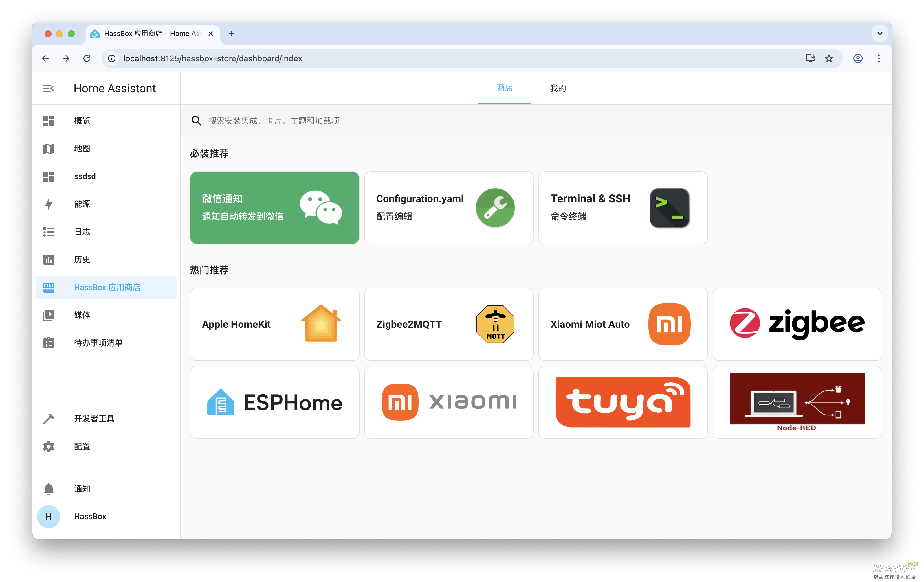Click the Terminal & SSH prompt icon
This screenshot has height=582, width=924.
pyautogui.click(x=670, y=207)
